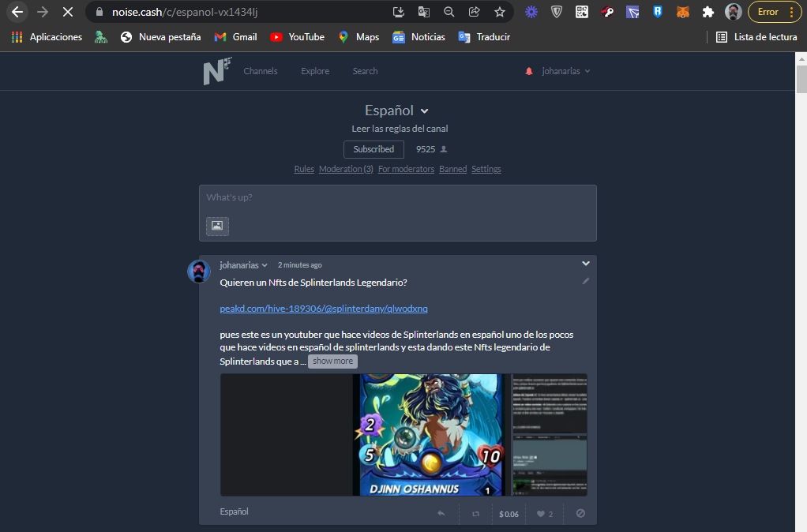Toggle the Subscribed button
Image resolution: width=807 pixels, height=532 pixels.
tap(373, 149)
